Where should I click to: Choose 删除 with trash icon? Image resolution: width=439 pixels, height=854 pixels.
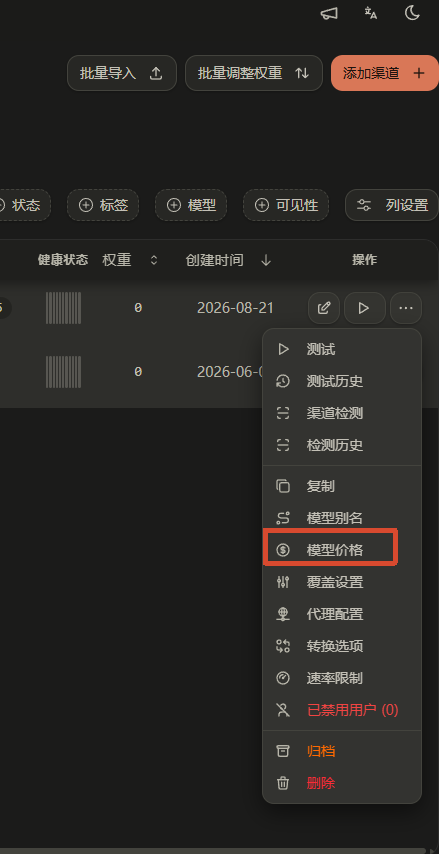click(342, 783)
